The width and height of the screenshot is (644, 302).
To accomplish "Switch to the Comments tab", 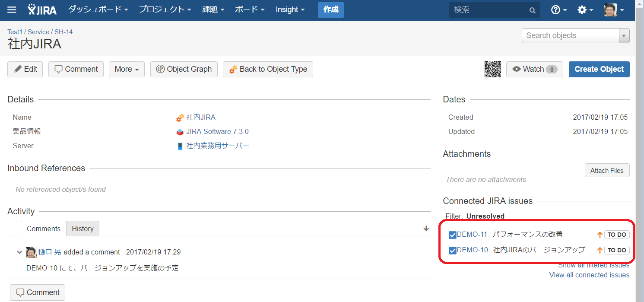I will click(x=44, y=229).
